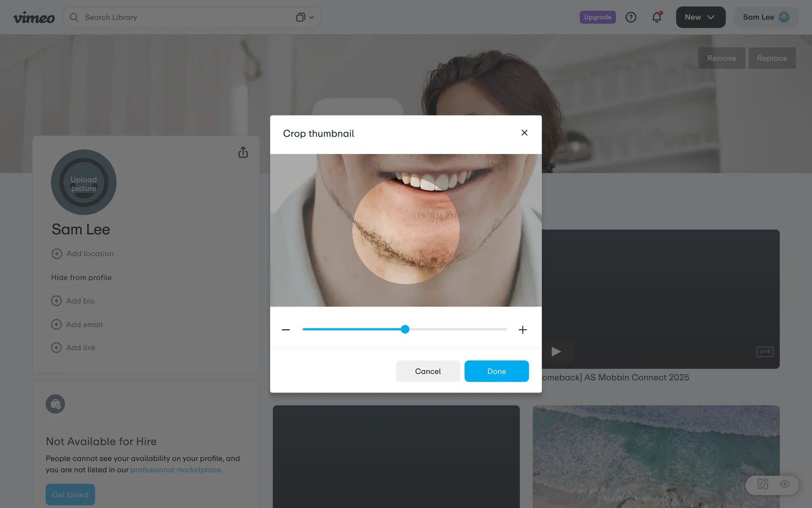Toggle the eye preview icon
The width and height of the screenshot is (812, 508).
[x=785, y=484]
